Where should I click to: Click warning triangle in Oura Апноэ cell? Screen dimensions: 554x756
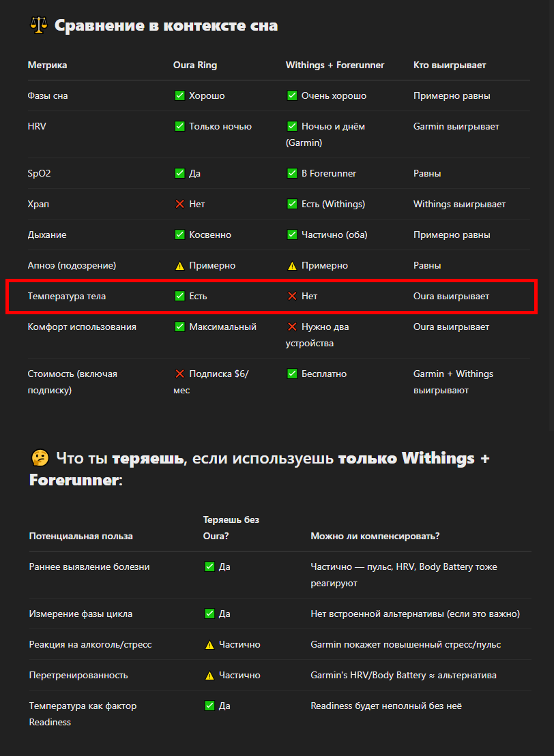tap(179, 266)
